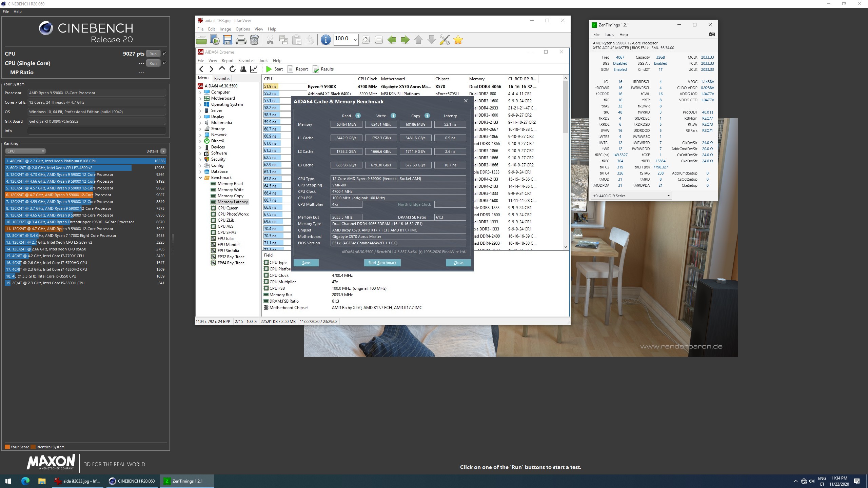This screenshot has height=488, width=868.
Task: Open Windows Start menu
Action: 8,481
